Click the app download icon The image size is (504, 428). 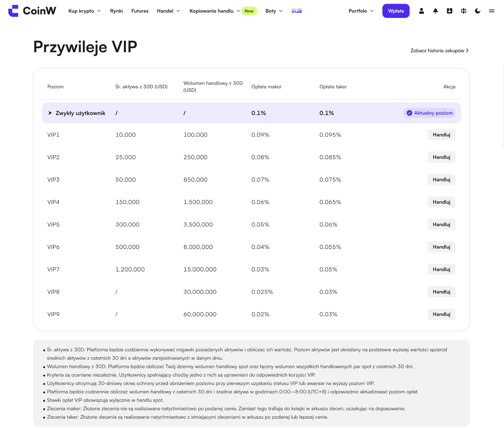coord(449,11)
